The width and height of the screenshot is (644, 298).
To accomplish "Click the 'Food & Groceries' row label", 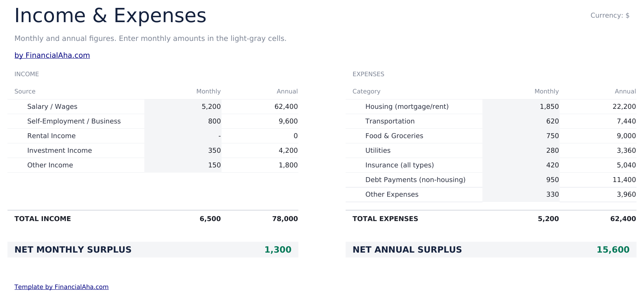I will click(394, 136).
